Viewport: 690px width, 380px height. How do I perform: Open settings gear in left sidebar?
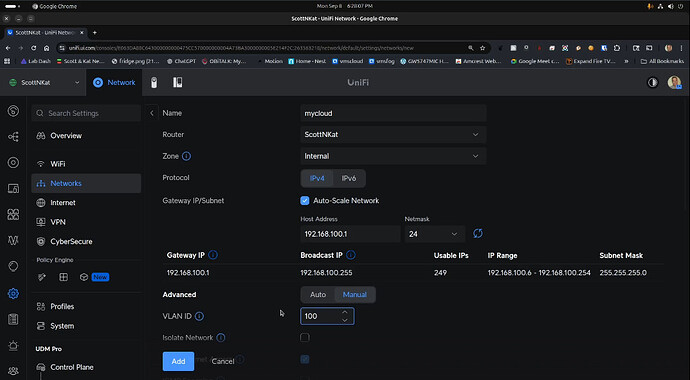[13, 293]
